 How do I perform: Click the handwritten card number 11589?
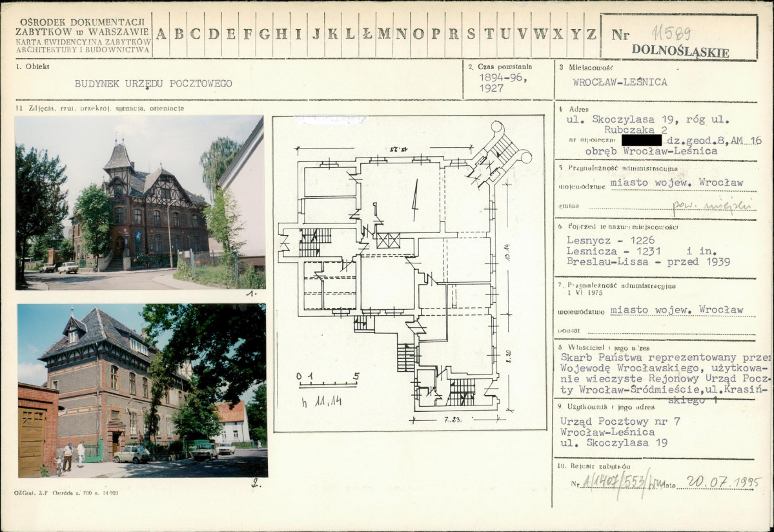[671, 32]
